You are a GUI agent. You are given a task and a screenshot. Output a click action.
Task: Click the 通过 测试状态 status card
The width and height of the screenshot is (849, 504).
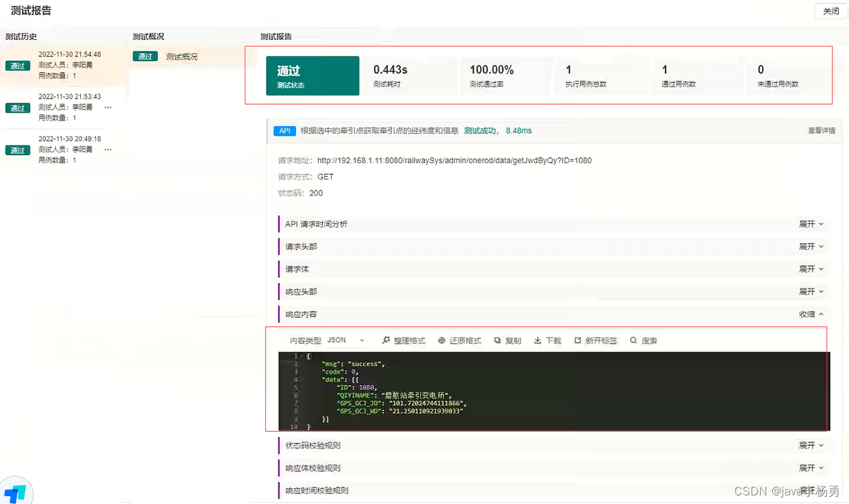tap(312, 76)
